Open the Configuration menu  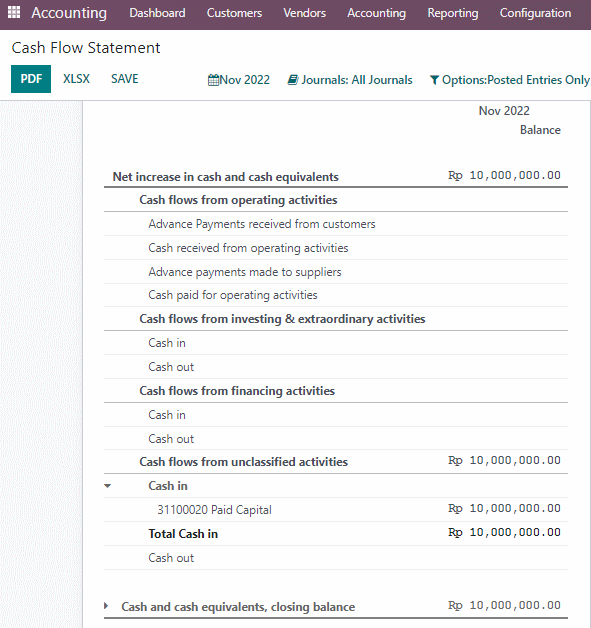[535, 13]
